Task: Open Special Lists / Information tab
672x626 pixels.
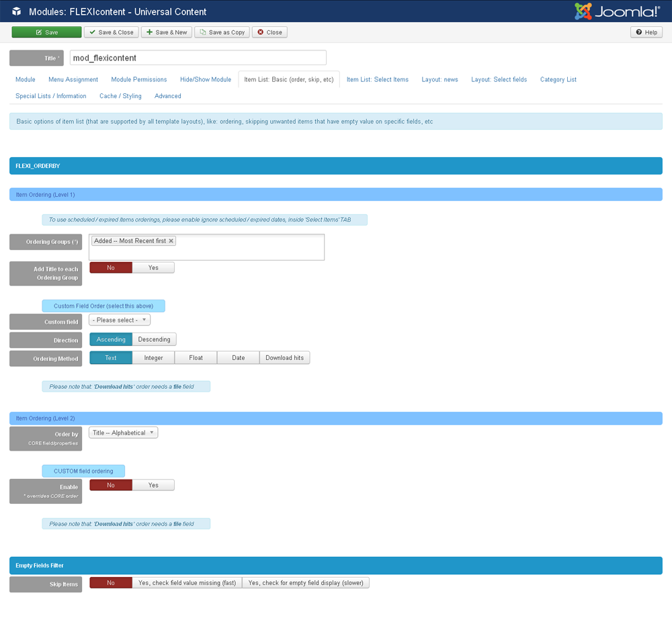Action: (51, 96)
